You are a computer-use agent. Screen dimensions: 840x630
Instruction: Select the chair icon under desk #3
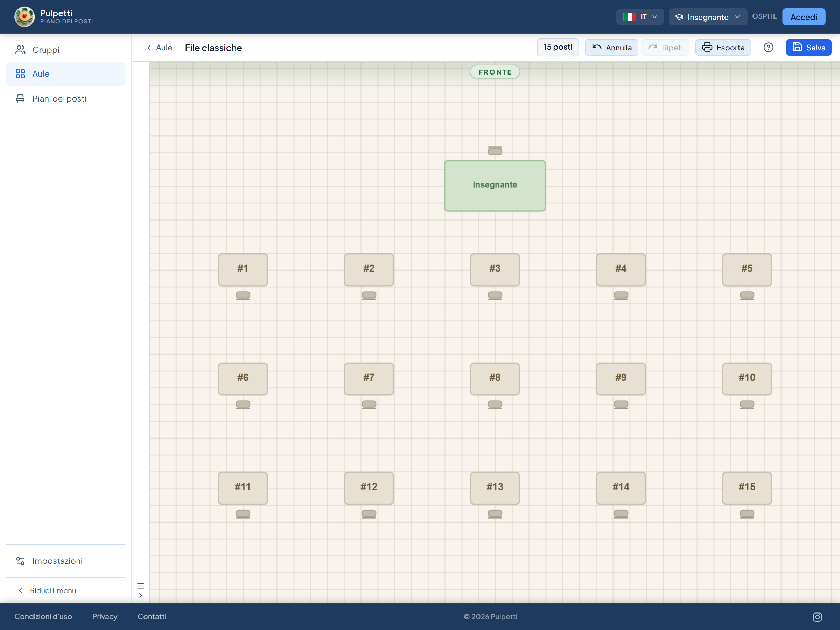pos(495,295)
